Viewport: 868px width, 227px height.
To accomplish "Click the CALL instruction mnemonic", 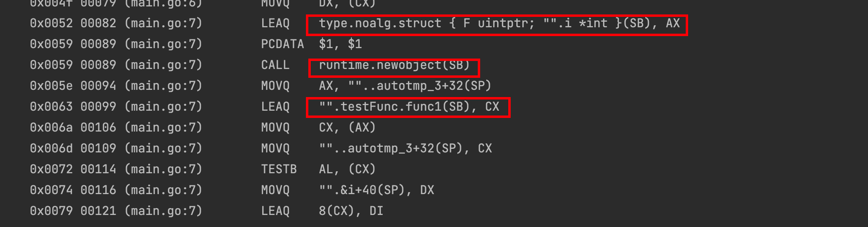I will [x=275, y=65].
